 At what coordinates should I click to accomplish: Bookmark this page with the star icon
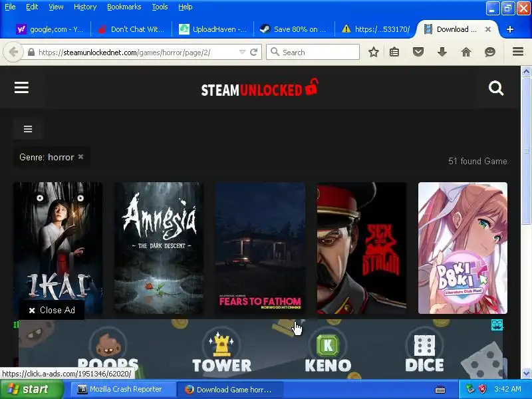[374, 53]
